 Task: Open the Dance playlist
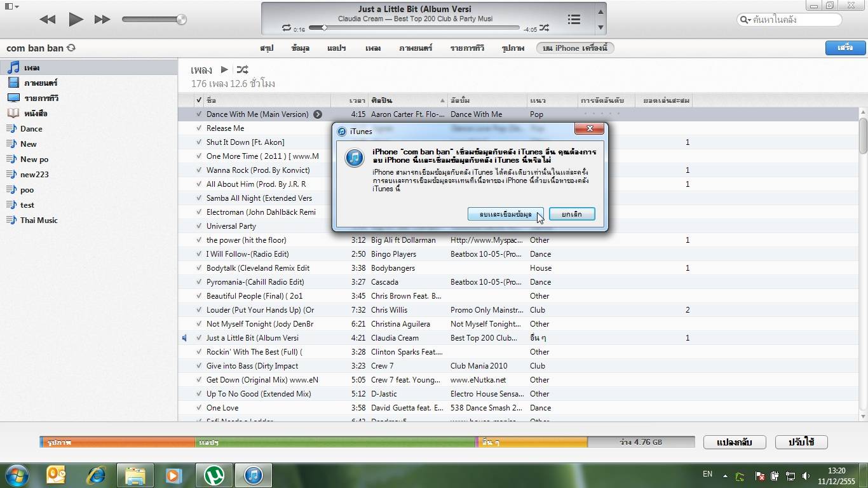89,128
